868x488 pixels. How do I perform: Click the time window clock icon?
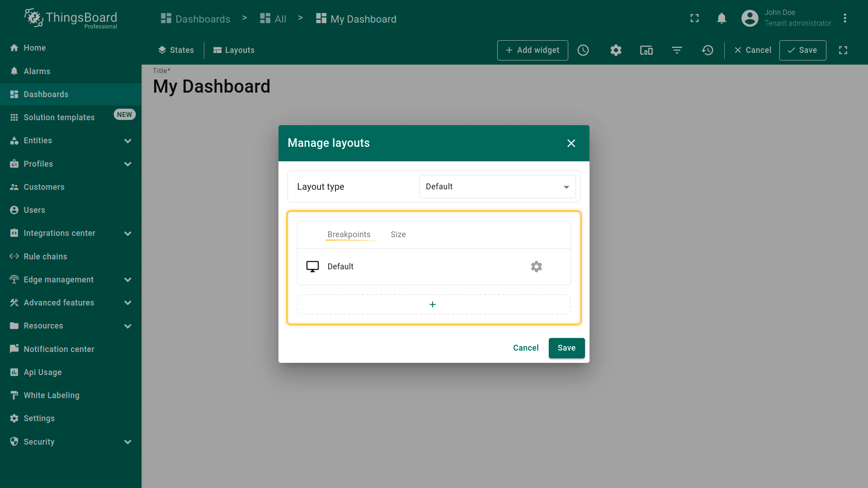tap(583, 50)
